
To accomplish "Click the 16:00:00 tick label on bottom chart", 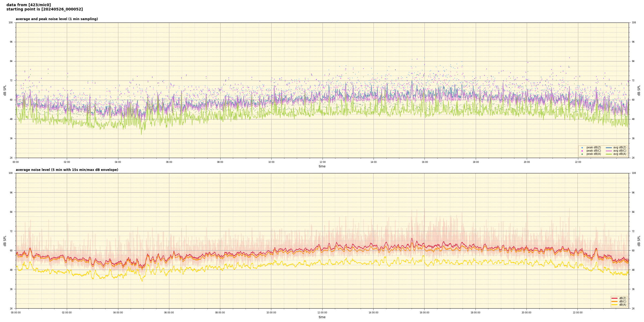I will pyautogui.click(x=424, y=313).
